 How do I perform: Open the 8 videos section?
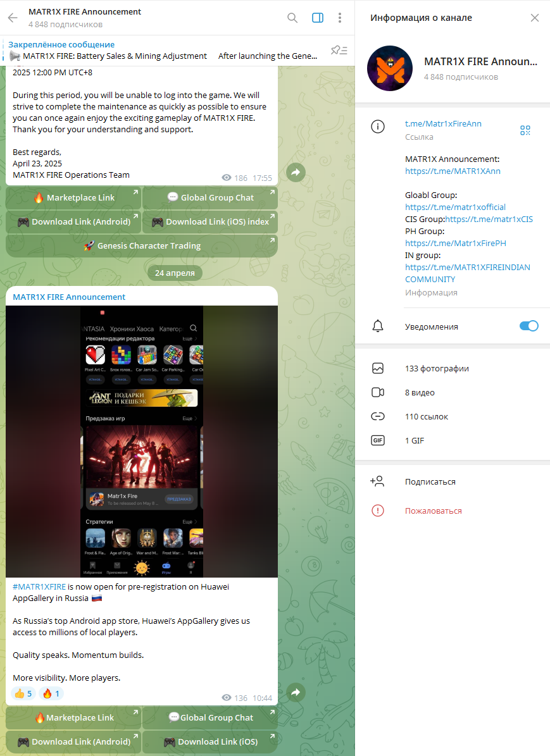[453, 392]
